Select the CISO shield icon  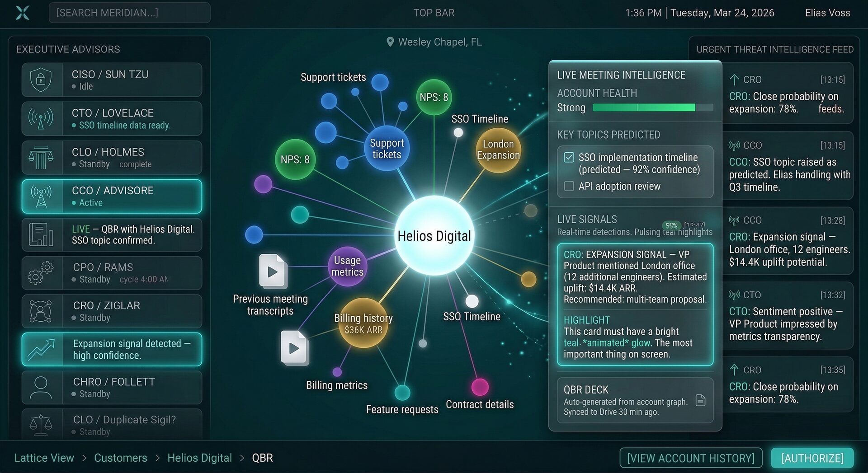pos(41,80)
